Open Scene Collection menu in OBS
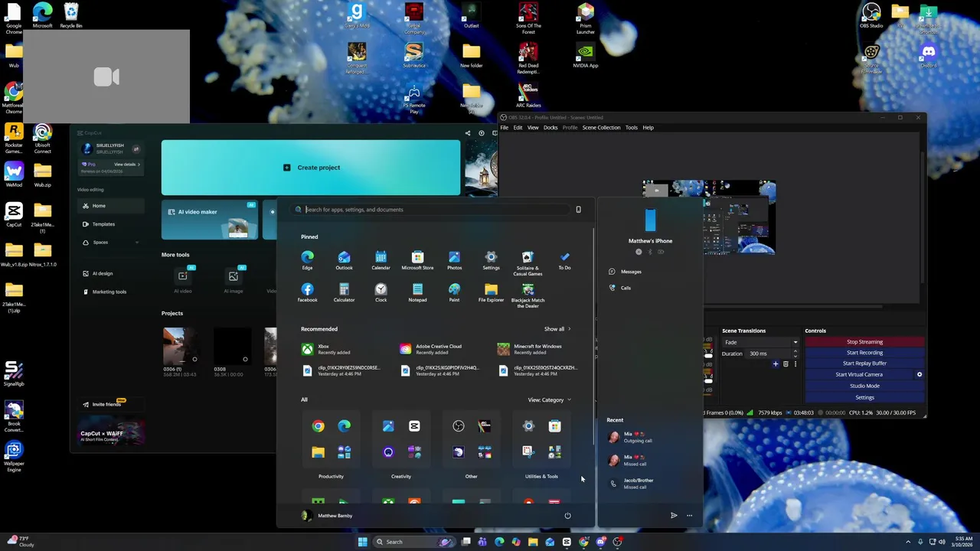 [x=601, y=128]
